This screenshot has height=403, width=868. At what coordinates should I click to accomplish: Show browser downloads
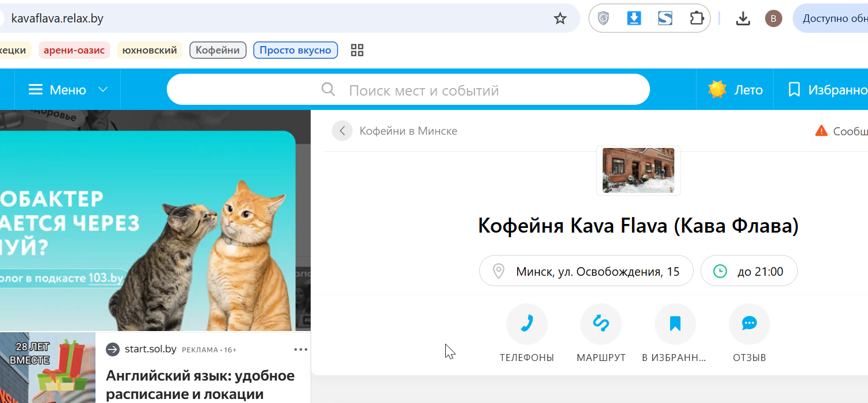(743, 18)
